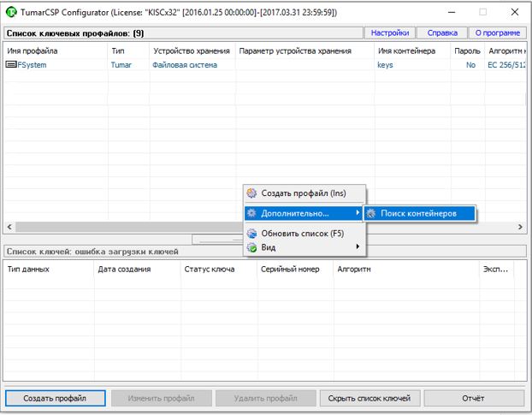Choose Обновить список (F5) from context menu
This screenshot has width=532, height=415.
click(302, 234)
